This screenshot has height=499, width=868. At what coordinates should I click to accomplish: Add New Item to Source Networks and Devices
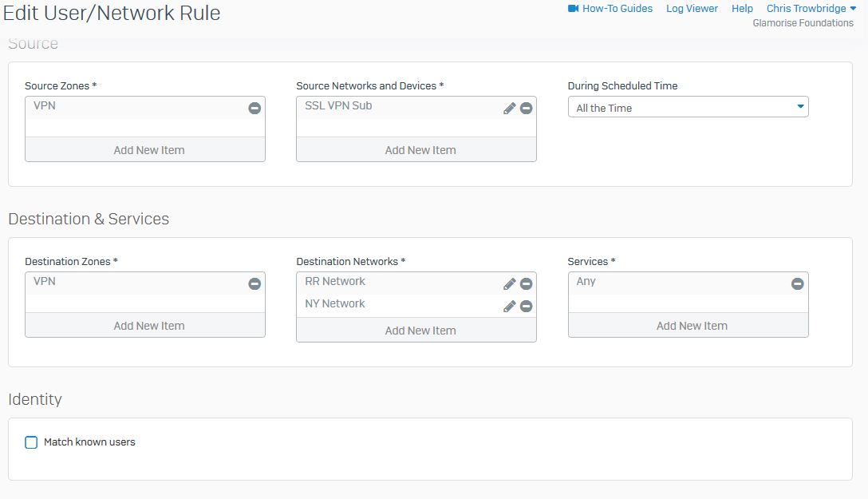coord(420,150)
